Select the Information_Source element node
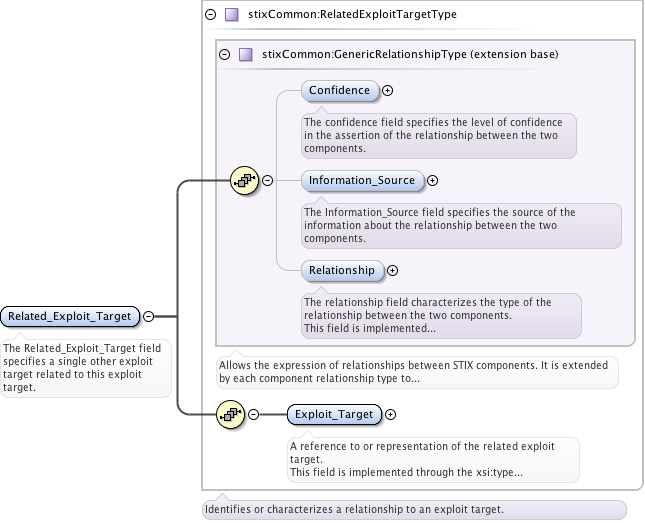The width and height of the screenshot is (645, 523). [x=362, y=181]
